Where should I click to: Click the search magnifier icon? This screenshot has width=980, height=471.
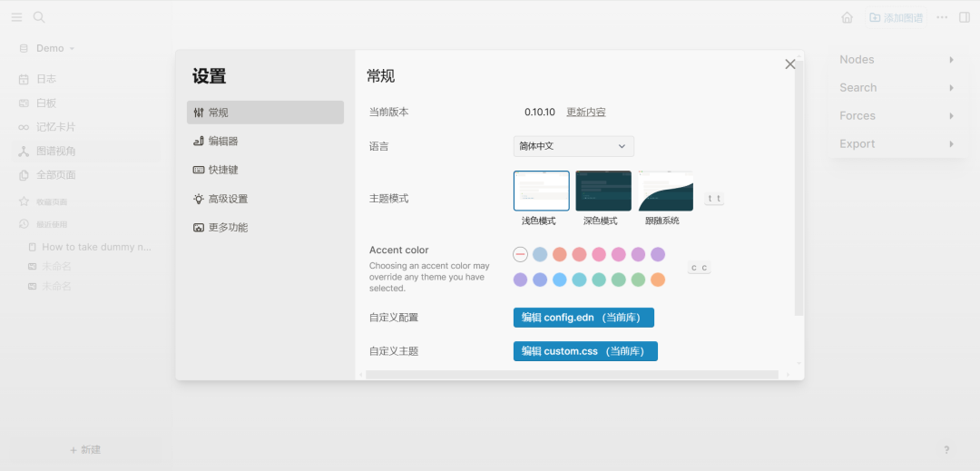pos(39,17)
